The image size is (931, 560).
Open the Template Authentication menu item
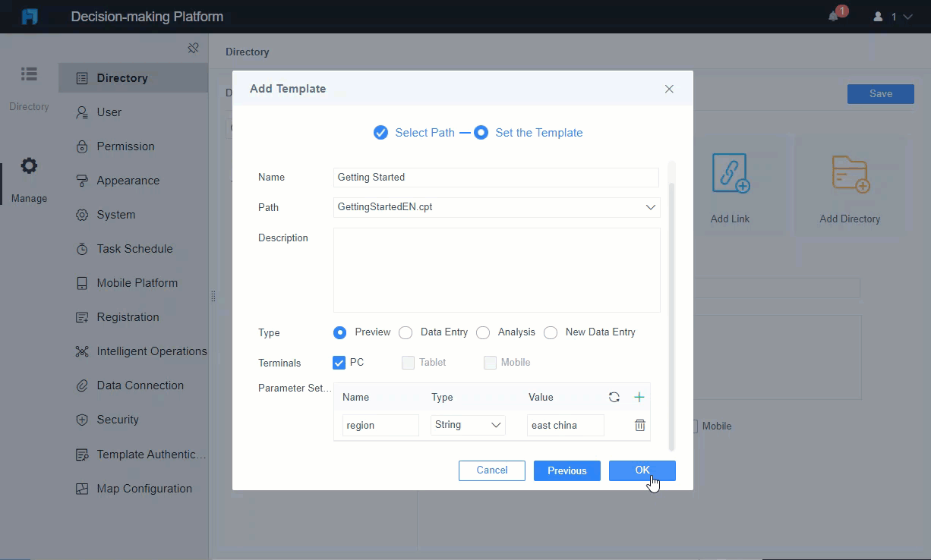[133, 455]
